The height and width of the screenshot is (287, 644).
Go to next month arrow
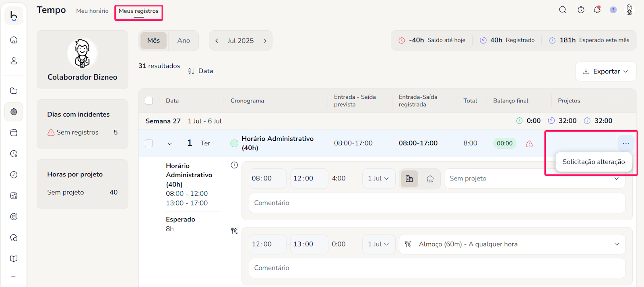pos(265,41)
